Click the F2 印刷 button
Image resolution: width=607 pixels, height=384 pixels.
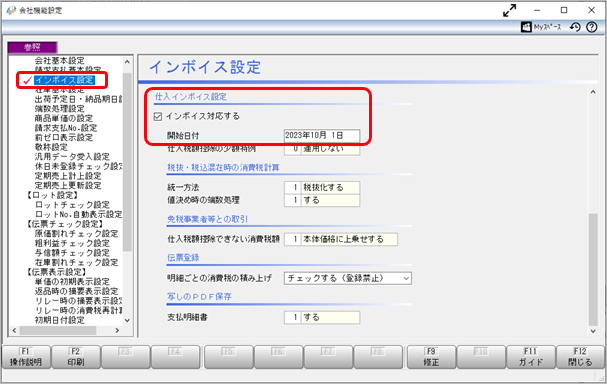[x=75, y=357]
